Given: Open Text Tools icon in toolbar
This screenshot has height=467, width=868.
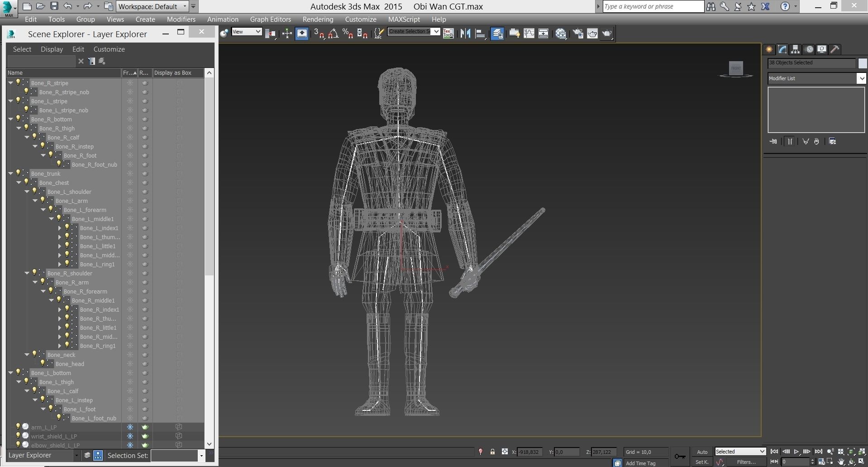Looking at the screenshot, I should point(448,34).
